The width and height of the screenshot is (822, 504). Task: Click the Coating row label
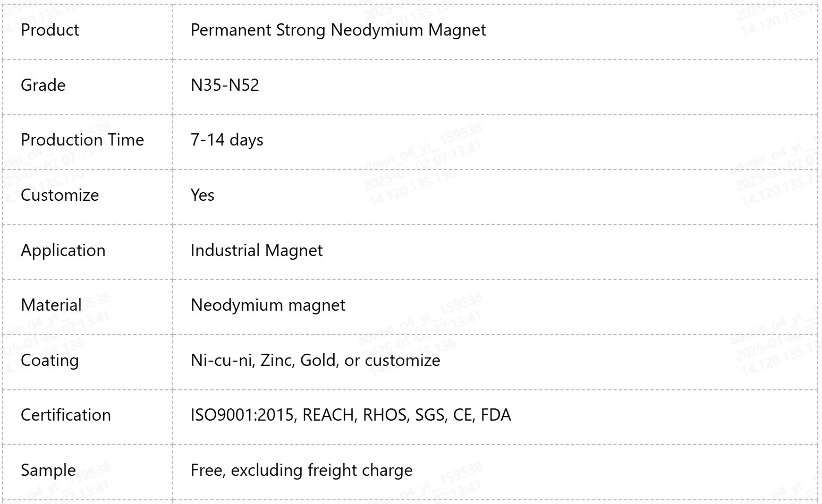50,360
